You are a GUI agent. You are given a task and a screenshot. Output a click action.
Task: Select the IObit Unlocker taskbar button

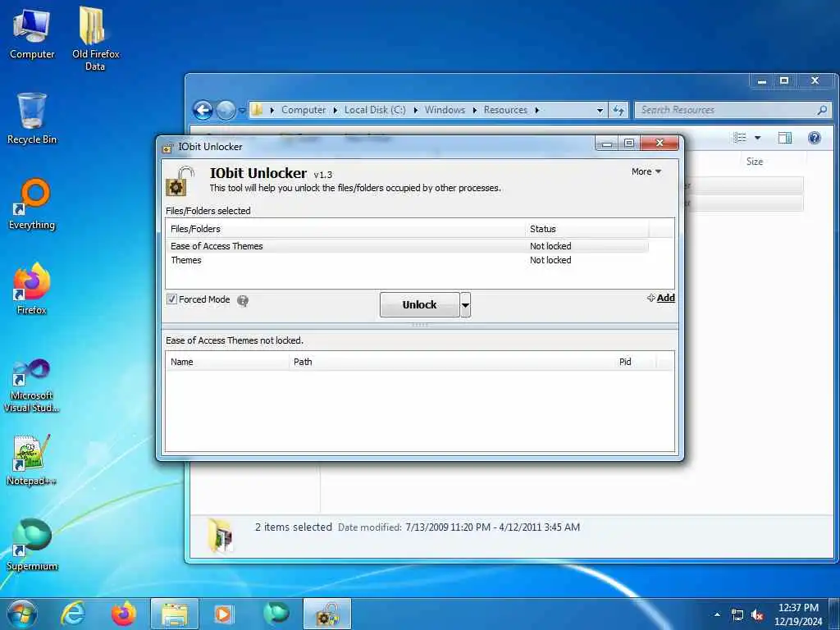click(327, 614)
